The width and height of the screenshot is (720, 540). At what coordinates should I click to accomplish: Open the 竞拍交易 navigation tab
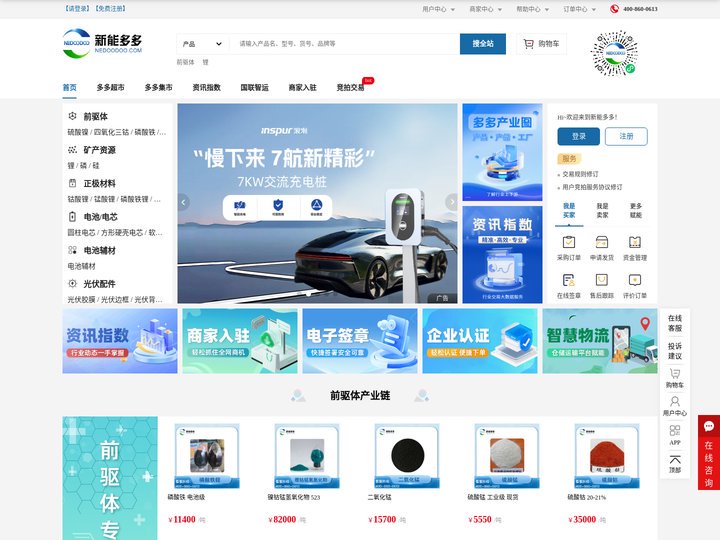(x=350, y=87)
